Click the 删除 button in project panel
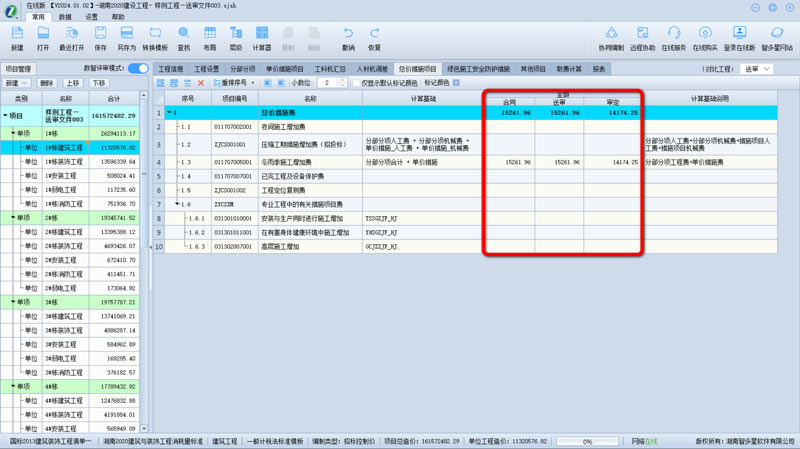The image size is (800, 449). pyautogui.click(x=46, y=83)
